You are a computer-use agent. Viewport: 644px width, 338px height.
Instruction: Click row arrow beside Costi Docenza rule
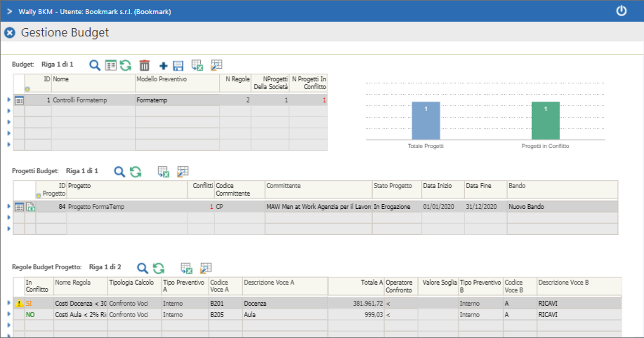(9, 303)
